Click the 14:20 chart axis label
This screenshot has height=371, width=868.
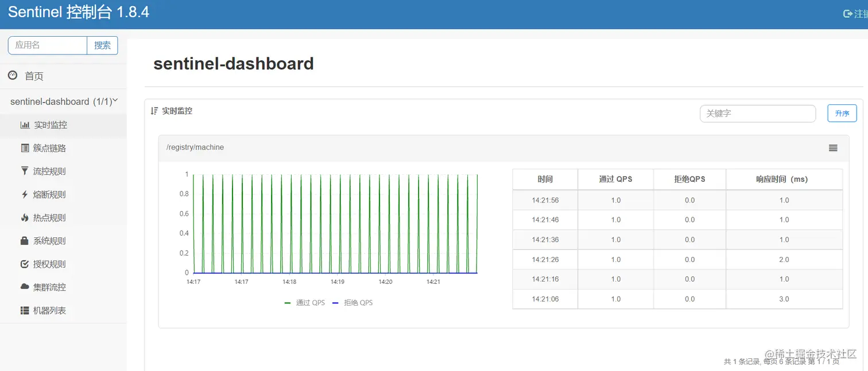point(385,282)
